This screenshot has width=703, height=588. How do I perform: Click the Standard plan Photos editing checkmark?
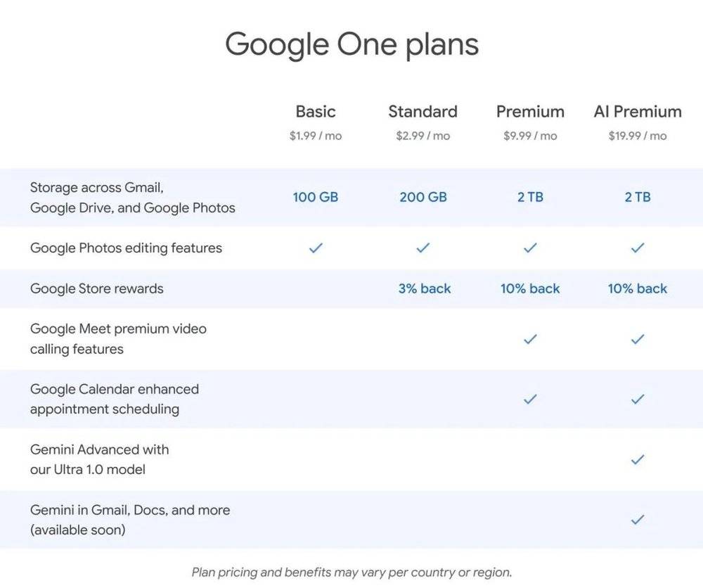point(423,248)
